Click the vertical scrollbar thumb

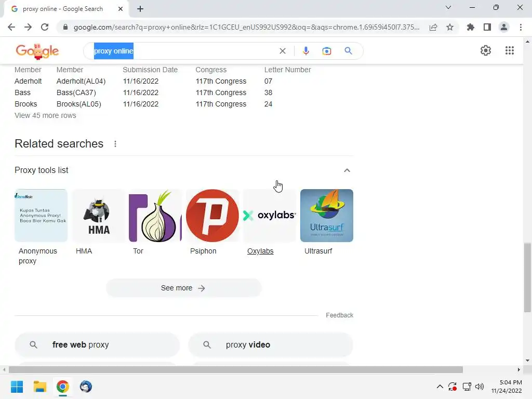[527, 277]
